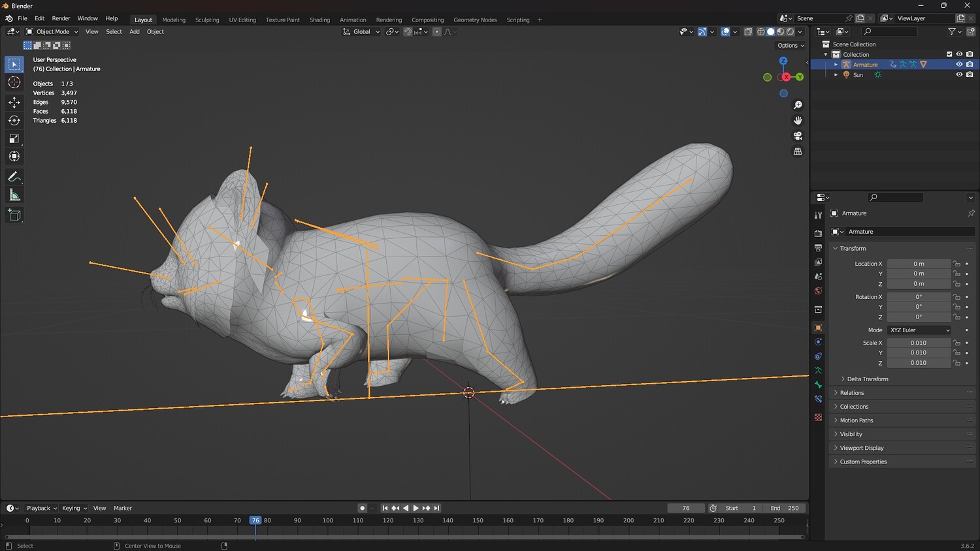Viewport: 980px width, 551px height.
Task: Toggle viewport gizmos on or off
Action: click(702, 31)
